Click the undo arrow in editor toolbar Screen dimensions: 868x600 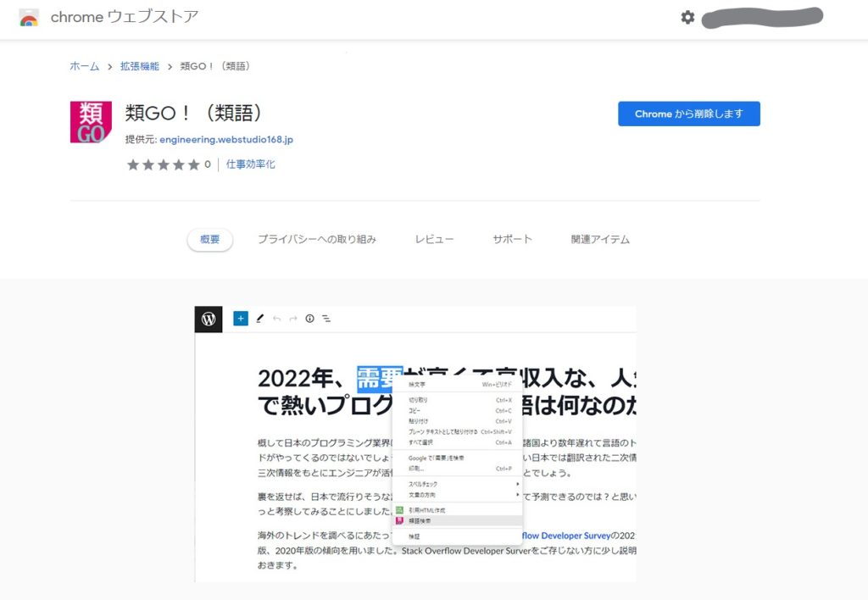coord(277,319)
